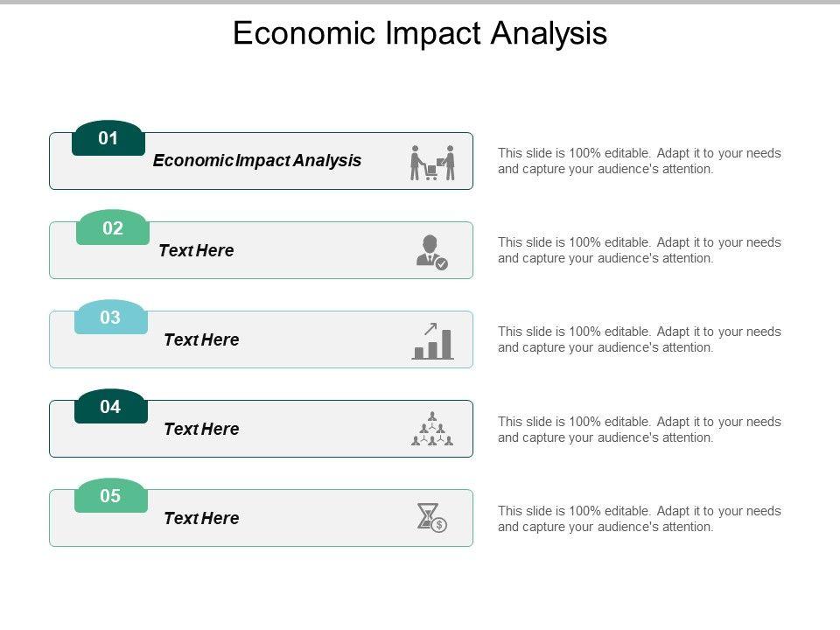This screenshot has width=840, height=630.
Task: Click the hourglass with dollar icon
Action: [431, 518]
